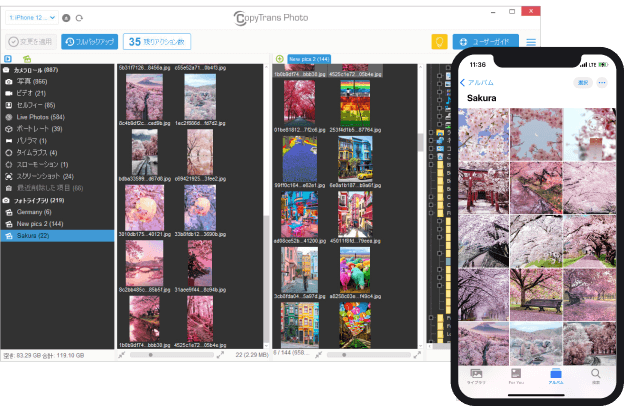Click the trash icon next to 最近削除した項目
The height and width of the screenshot is (406, 624).
point(8,188)
